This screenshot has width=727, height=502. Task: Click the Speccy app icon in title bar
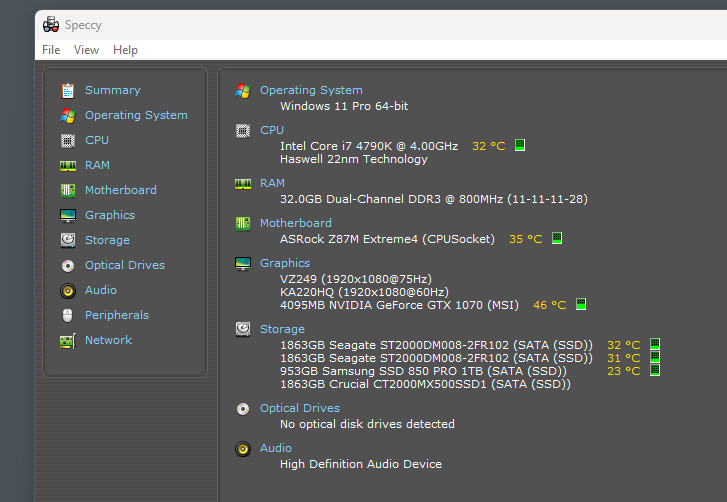point(51,25)
